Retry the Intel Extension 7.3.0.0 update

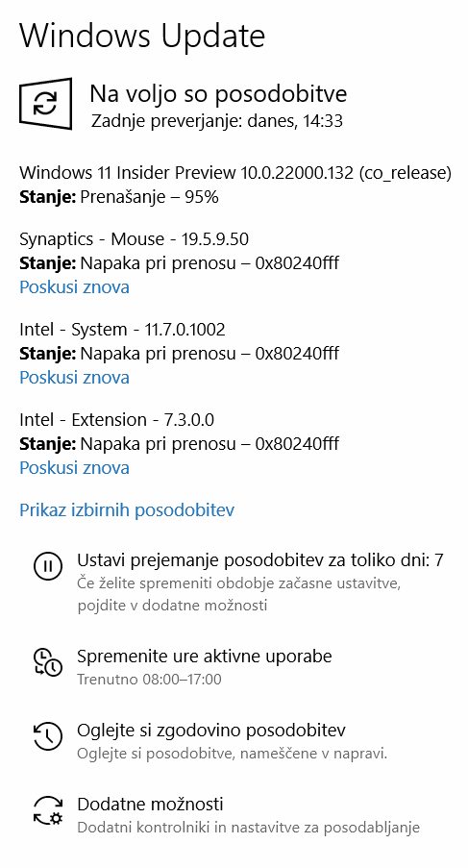[x=75, y=467]
